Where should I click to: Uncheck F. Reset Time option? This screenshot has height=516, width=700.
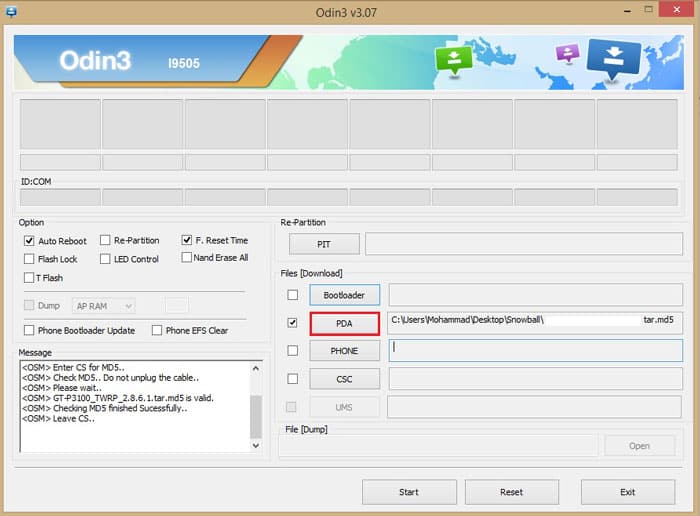tap(187, 240)
